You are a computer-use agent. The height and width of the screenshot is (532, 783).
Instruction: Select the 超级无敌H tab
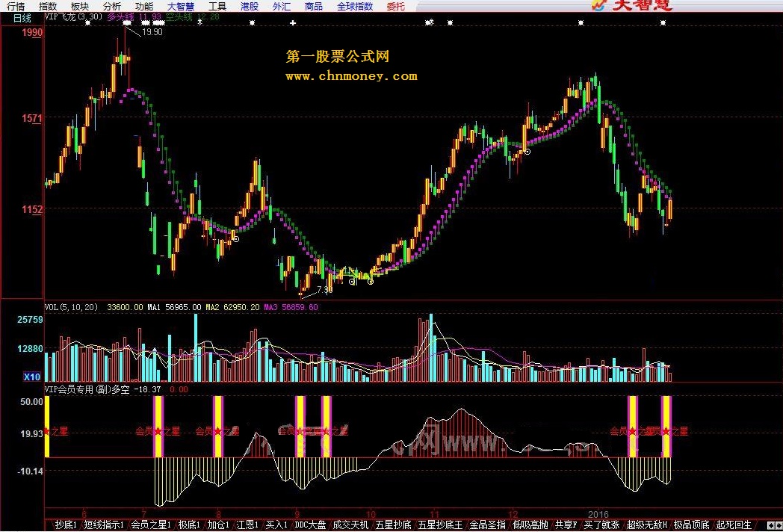(x=647, y=525)
